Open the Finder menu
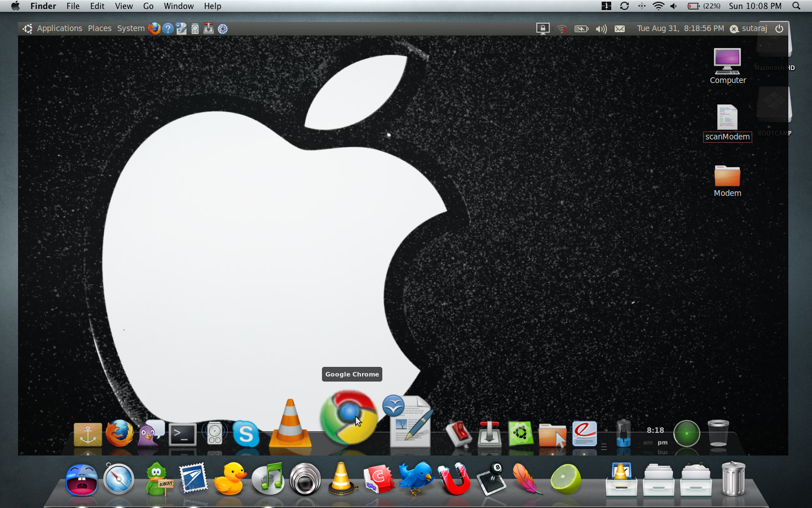 [43, 6]
